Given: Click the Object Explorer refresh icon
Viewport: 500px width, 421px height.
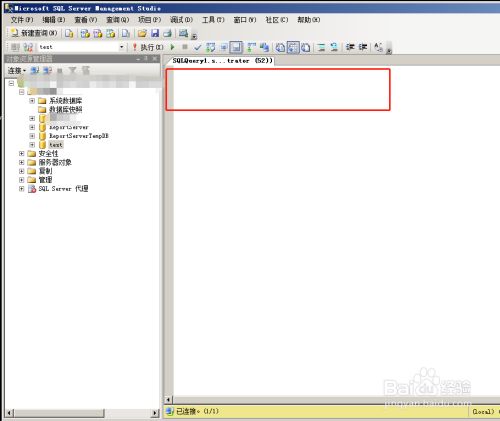Looking at the screenshot, I should (x=86, y=70).
